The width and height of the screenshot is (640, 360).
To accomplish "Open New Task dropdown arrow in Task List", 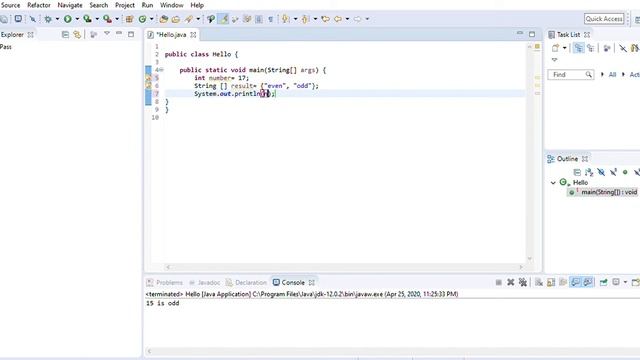I will 564,48.
